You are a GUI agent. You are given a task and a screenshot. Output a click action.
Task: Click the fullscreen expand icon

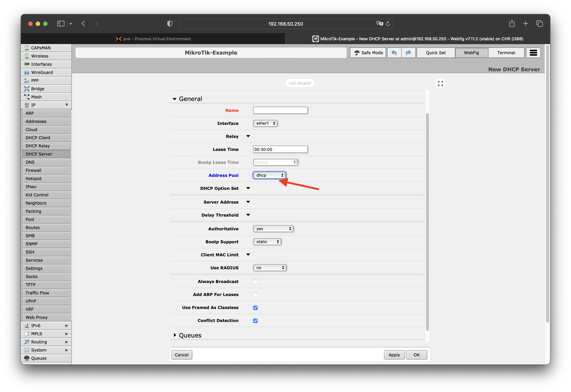[440, 84]
